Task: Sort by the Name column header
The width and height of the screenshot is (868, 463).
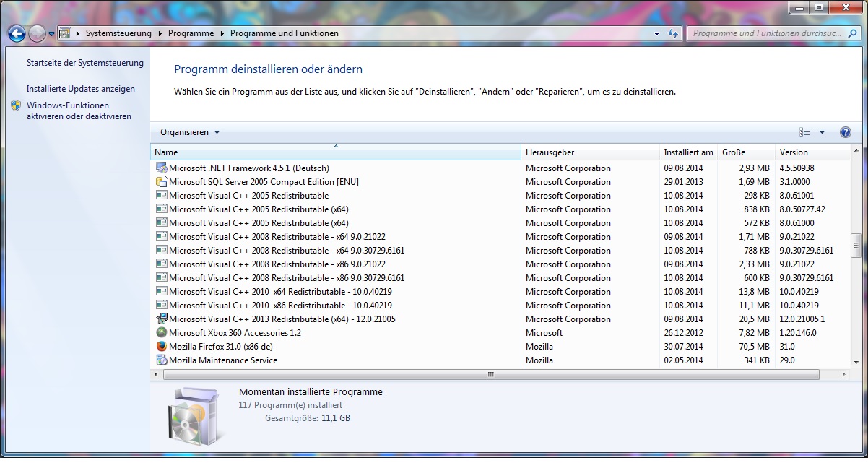Action: pos(336,152)
